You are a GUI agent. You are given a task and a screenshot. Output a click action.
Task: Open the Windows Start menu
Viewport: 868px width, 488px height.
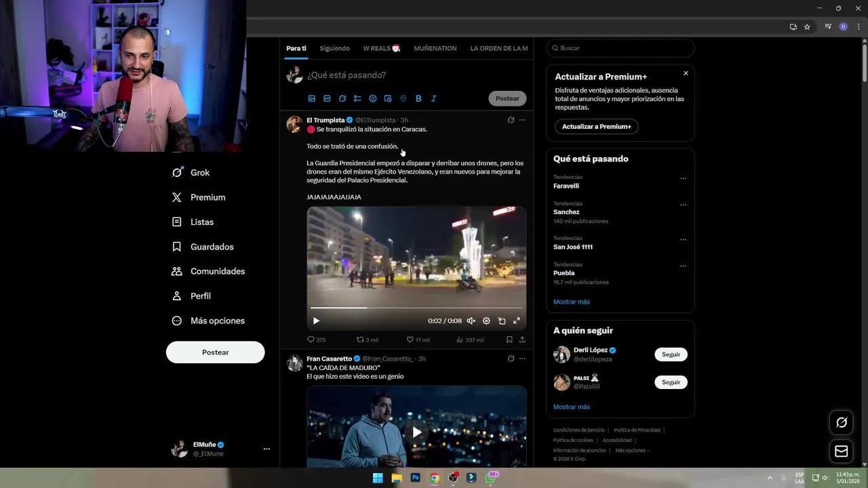click(x=378, y=478)
